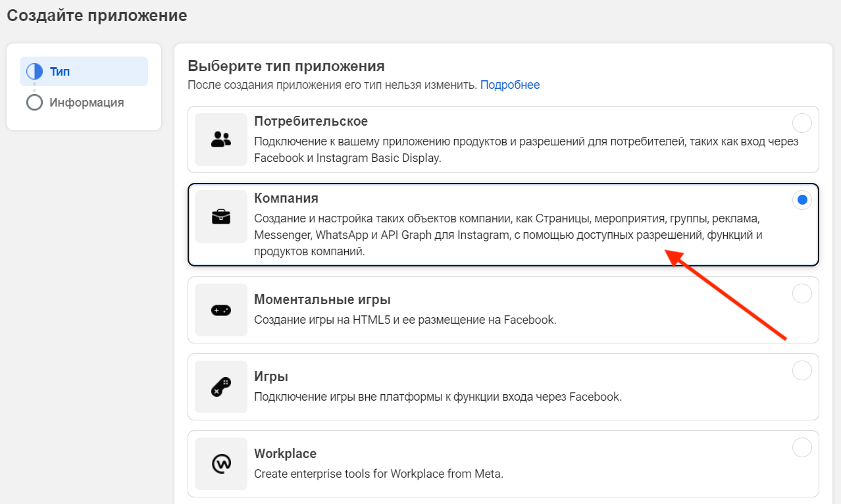841x504 pixels.
Task: Click the Consumer people icon
Action: pyautogui.click(x=221, y=139)
